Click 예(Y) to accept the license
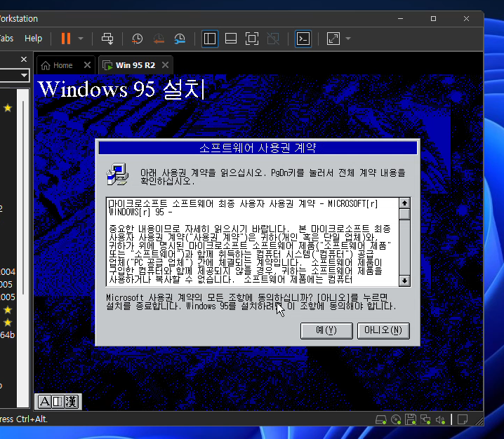This screenshot has height=439, width=504. 326,330
